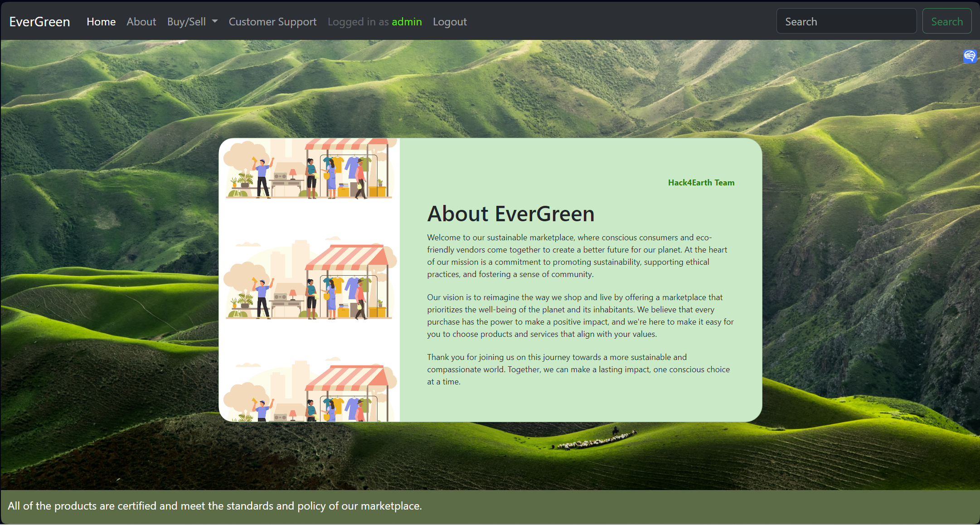This screenshot has height=525, width=980.
Task: Click the top marketplace stall illustration
Action: click(309, 169)
